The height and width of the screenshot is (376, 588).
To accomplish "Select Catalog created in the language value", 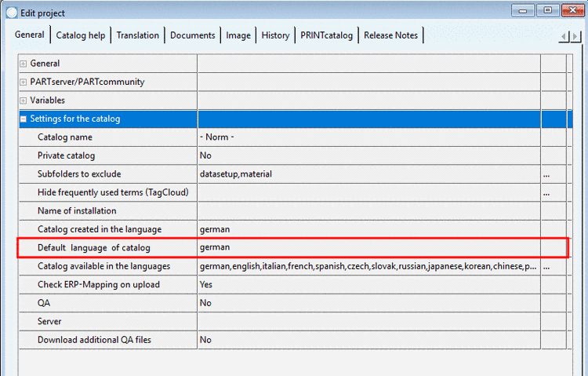I will pos(369,229).
